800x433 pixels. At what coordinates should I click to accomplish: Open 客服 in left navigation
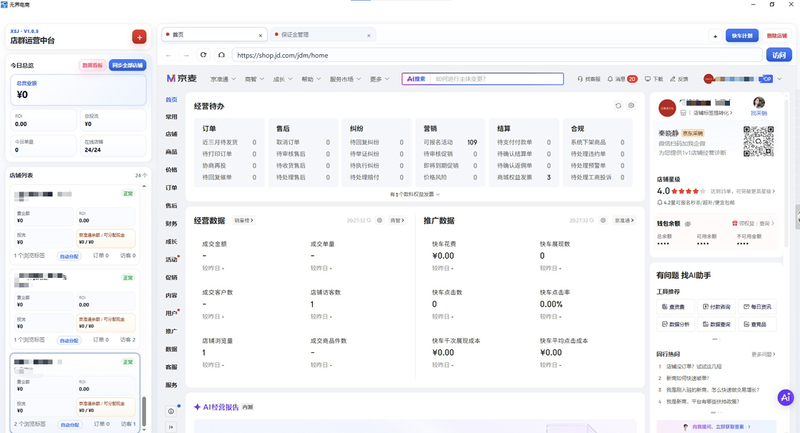(171, 367)
